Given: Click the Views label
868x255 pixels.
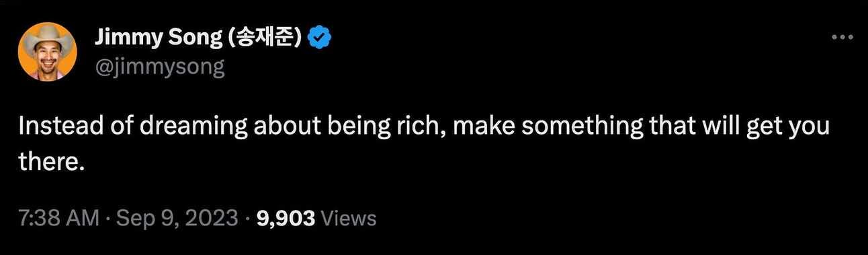Looking at the screenshot, I should point(349,218).
